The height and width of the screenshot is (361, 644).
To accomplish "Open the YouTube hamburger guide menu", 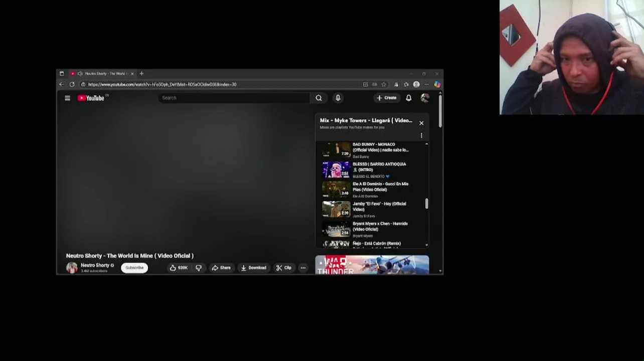I will click(x=67, y=98).
